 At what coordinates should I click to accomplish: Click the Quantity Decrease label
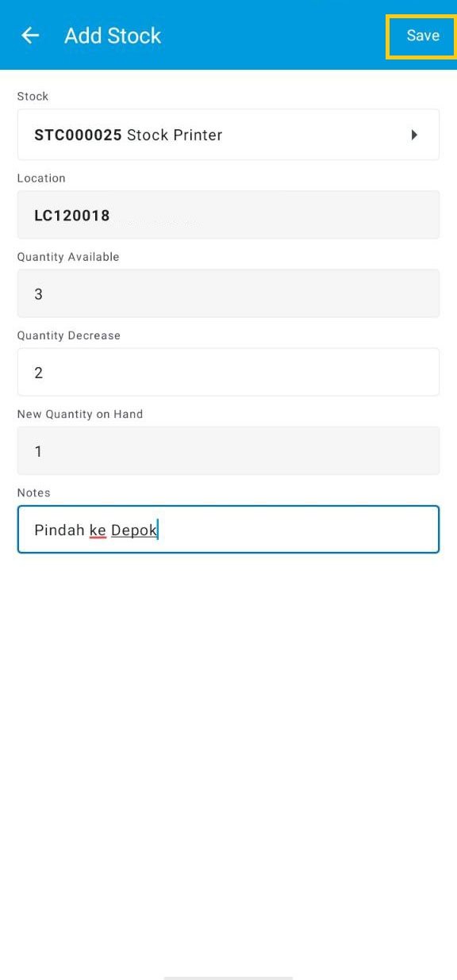click(x=68, y=335)
